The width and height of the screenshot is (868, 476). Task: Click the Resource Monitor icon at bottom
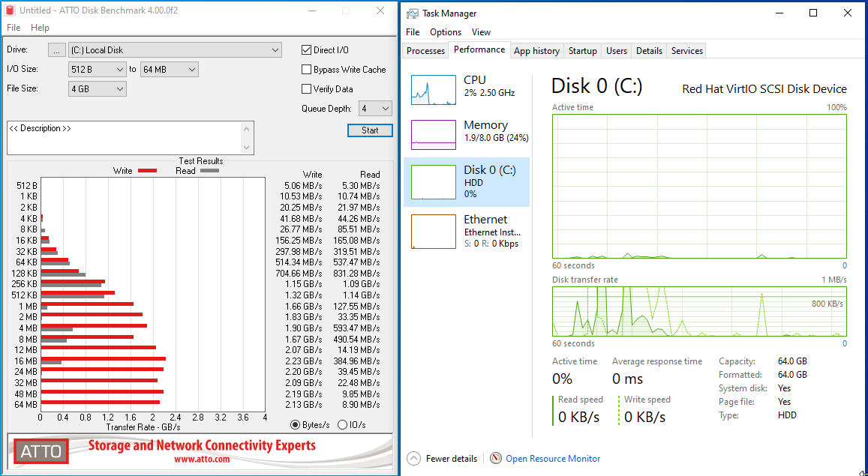(496, 458)
